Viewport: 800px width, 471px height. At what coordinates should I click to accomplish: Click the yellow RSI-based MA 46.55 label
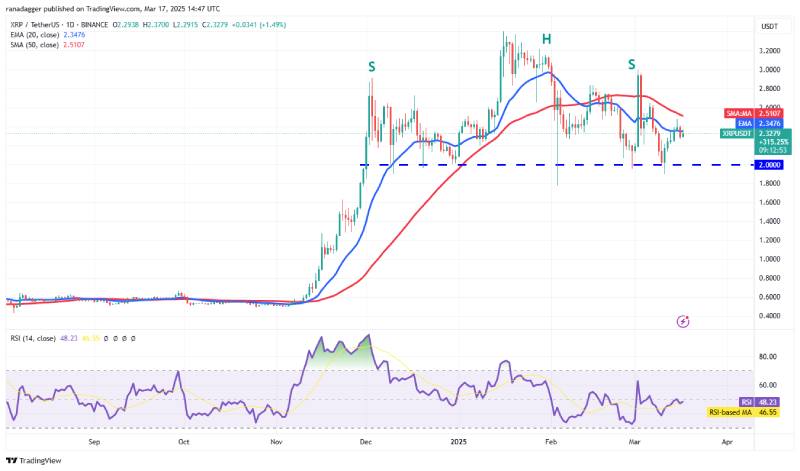743,412
